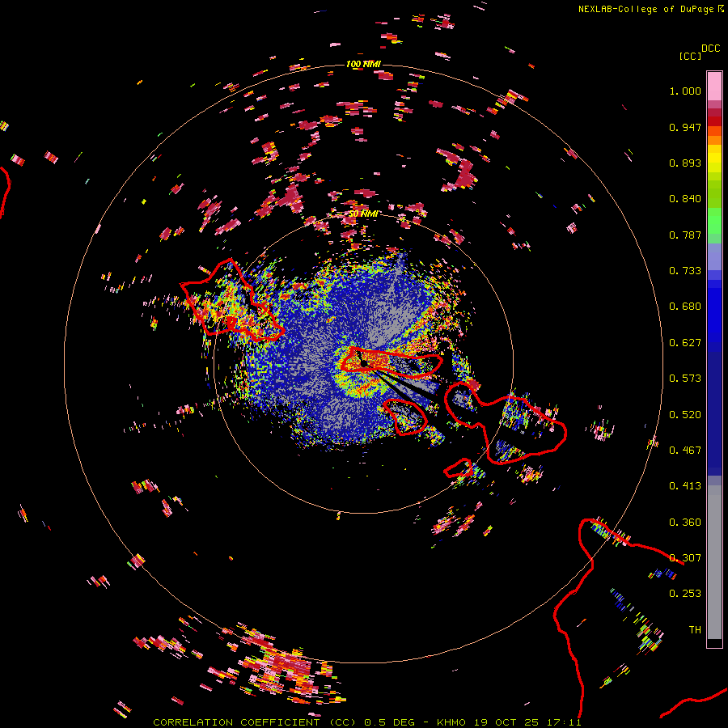Click the [CC] units label

[690, 56]
